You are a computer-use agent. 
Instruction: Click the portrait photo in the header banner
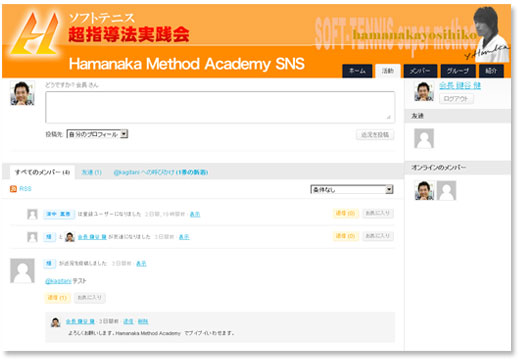pyautogui.click(x=491, y=34)
